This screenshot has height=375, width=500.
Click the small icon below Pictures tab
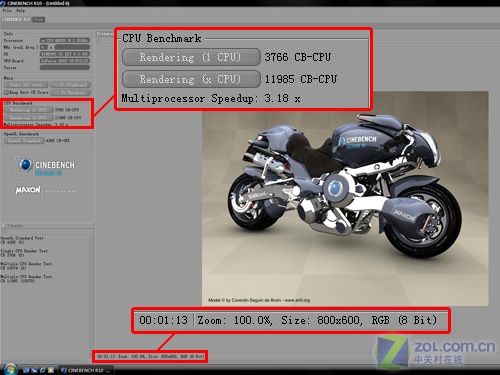(x=99, y=40)
